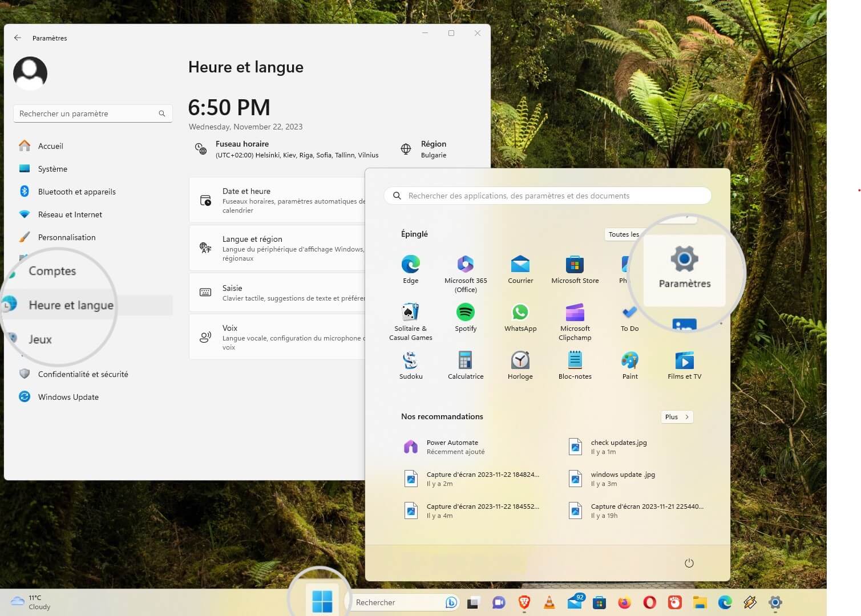Open Films et TV app

coord(684,365)
